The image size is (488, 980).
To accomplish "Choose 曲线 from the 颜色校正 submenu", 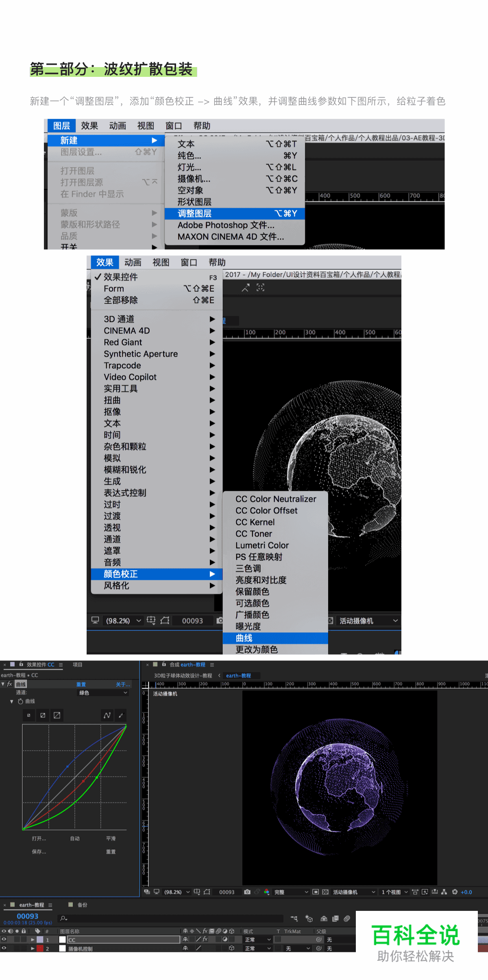I will click(x=275, y=638).
